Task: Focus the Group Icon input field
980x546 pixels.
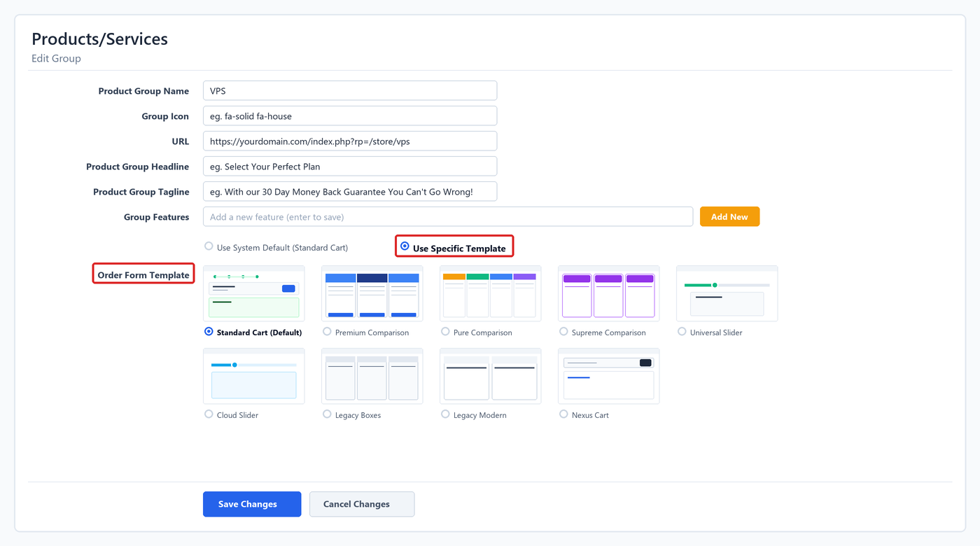Action: [350, 116]
